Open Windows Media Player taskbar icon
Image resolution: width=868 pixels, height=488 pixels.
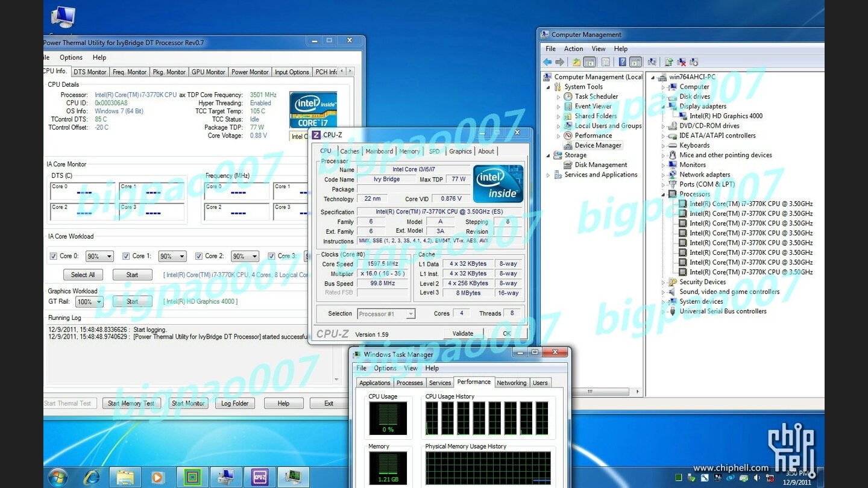(x=157, y=477)
